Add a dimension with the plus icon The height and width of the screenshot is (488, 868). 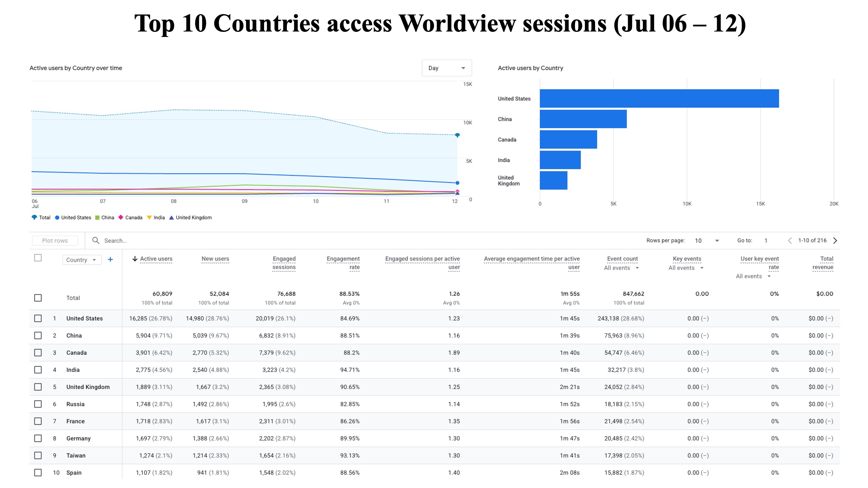(x=110, y=260)
